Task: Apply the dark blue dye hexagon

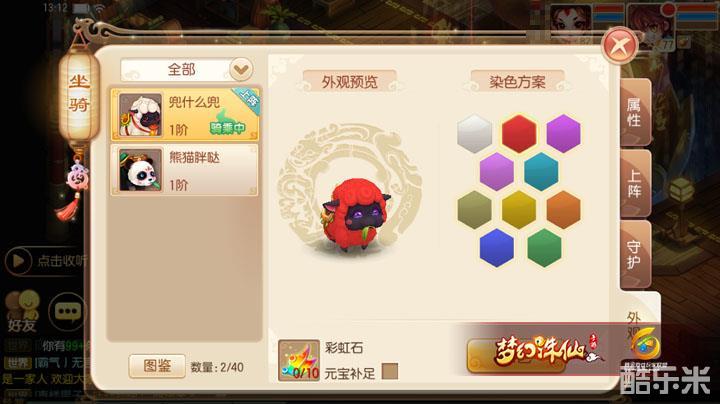Action: (496, 248)
